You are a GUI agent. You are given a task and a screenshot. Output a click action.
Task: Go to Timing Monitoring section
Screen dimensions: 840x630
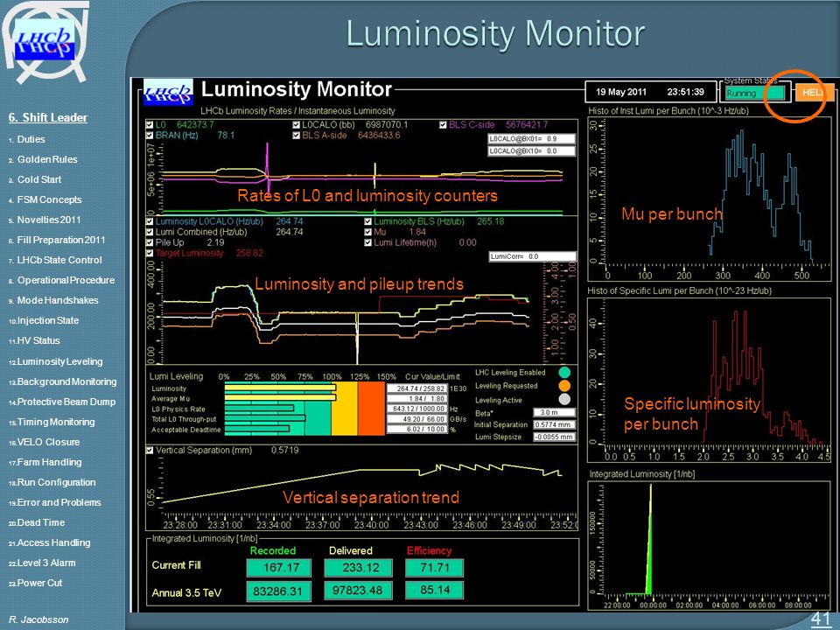[56, 422]
